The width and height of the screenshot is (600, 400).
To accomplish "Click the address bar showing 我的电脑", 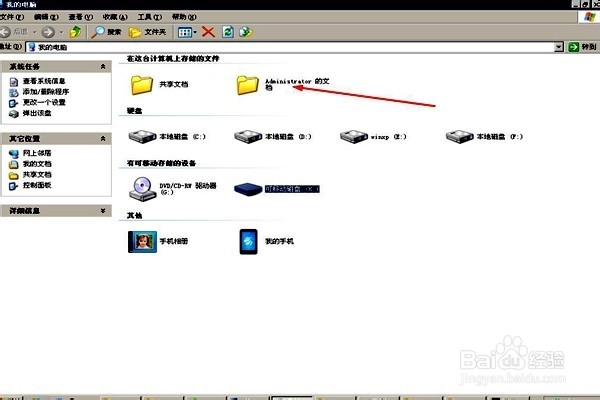I will [290, 47].
